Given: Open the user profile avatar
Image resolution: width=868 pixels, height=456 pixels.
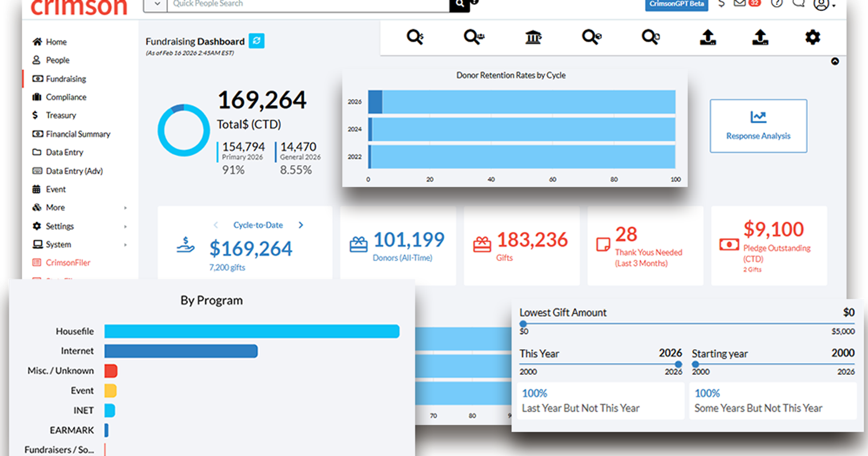Looking at the screenshot, I should (x=822, y=4).
